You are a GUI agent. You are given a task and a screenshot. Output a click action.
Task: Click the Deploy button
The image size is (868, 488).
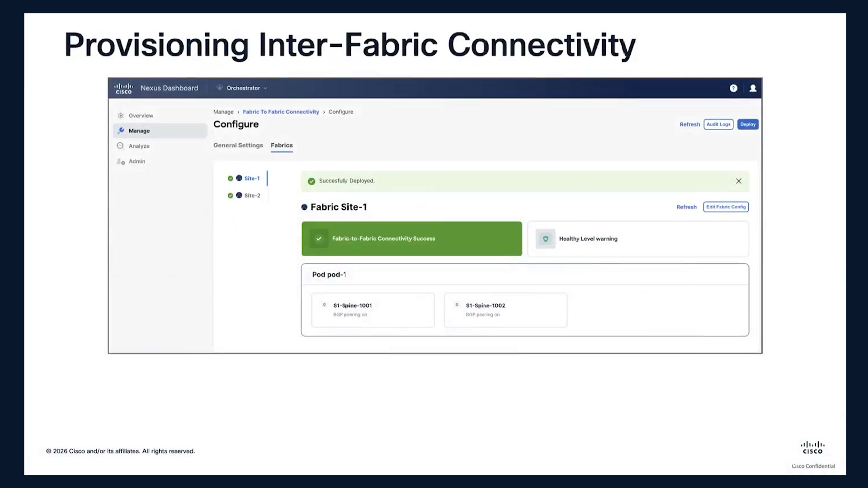(x=748, y=124)
